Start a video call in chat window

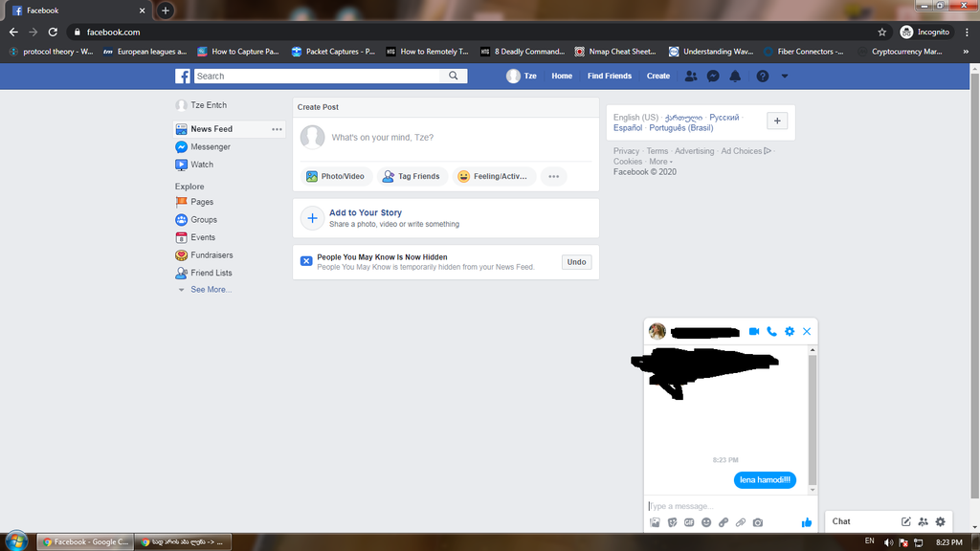click(754, 331)
